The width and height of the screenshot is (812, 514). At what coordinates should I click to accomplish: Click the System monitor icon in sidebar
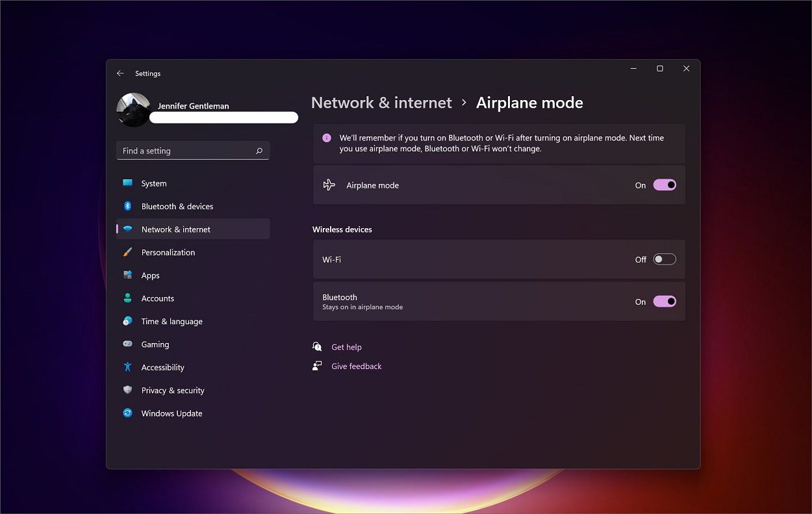click(x=128, y=183)
